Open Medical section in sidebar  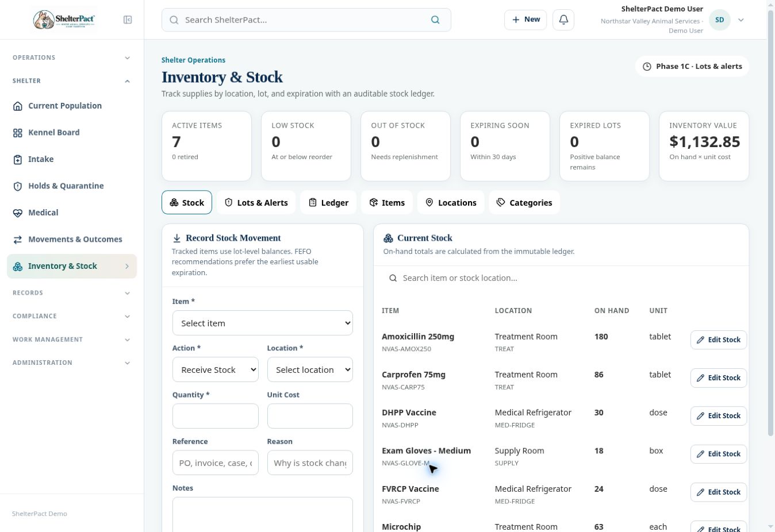pos(72,213)
